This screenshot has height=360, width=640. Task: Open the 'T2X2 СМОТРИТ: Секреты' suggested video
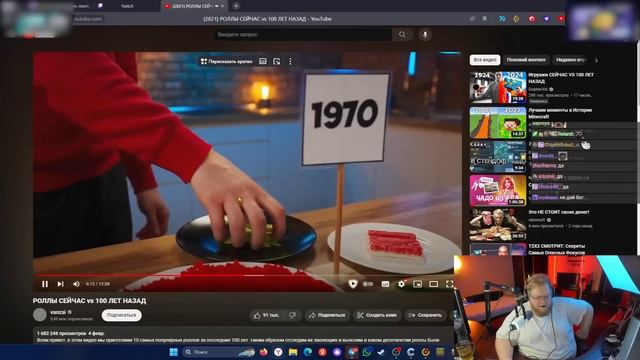click(557, 249)
